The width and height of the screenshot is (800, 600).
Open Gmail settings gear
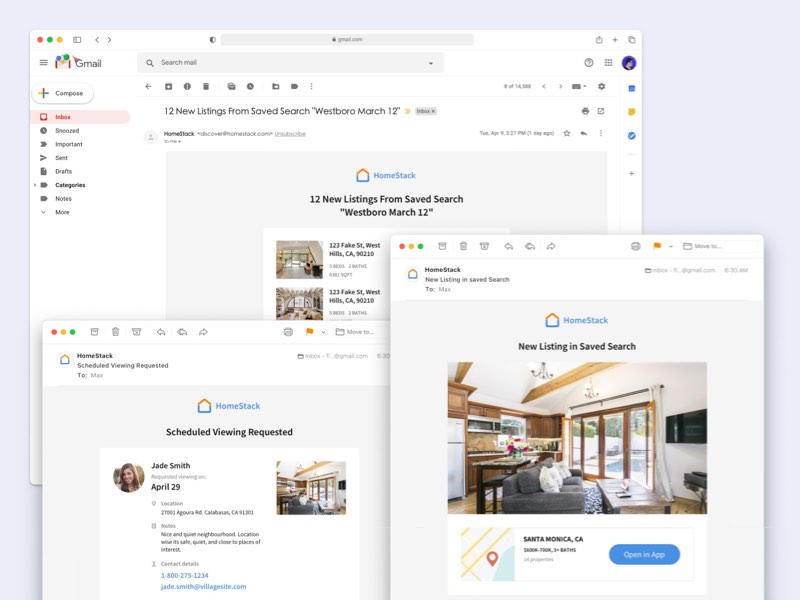(x=601, y=86)
